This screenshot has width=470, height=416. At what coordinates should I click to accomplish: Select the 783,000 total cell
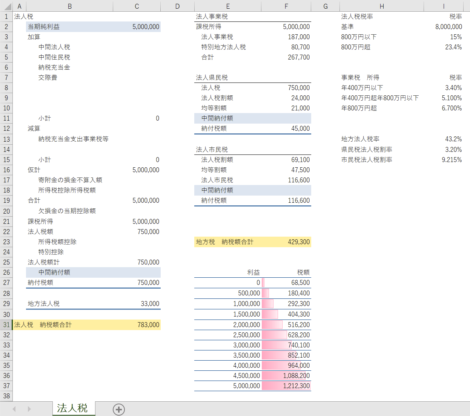point(137,325)
